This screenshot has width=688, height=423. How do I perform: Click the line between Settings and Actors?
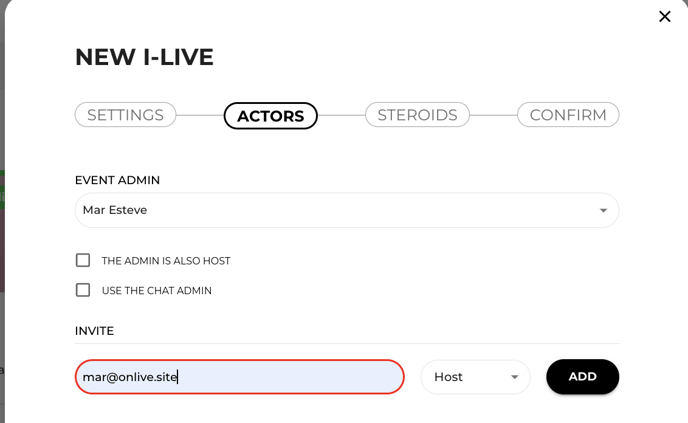coord(200,115)
